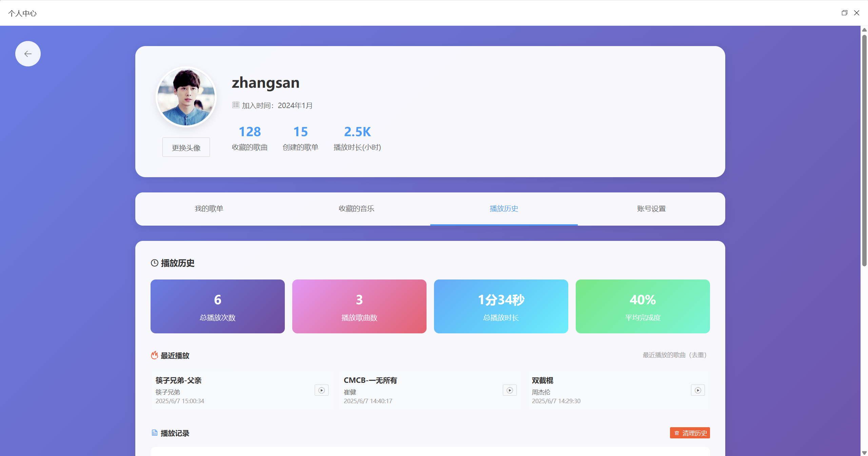
Task: Play the song 双截棍
Action: click(698, 390)
